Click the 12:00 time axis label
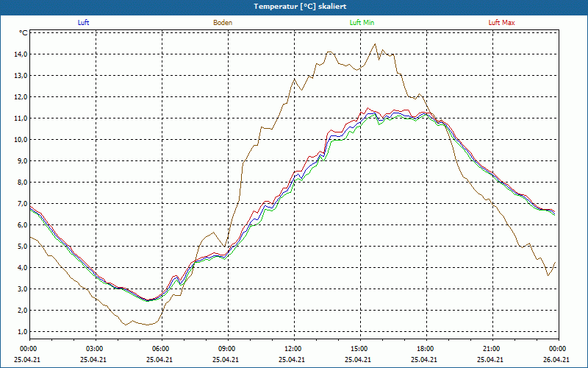The height and width of the screenshot is (368, 588). 293,348
